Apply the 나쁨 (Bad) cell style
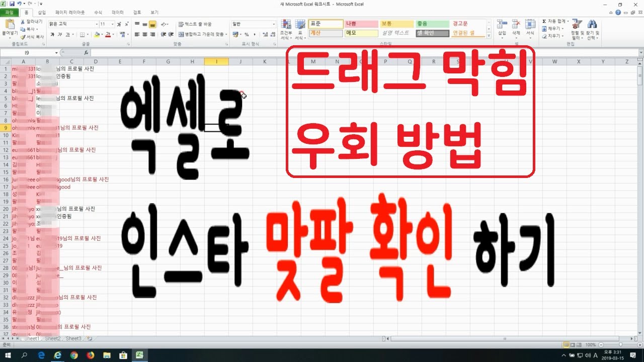The height and width of the screenshot is (362, 644). (x=361, y=24)
